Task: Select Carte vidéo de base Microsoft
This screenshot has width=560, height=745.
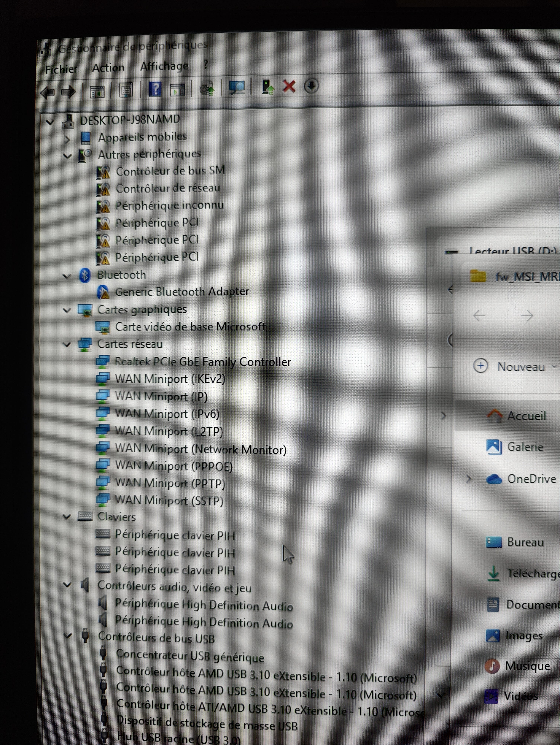Action: tap(190, 326)
